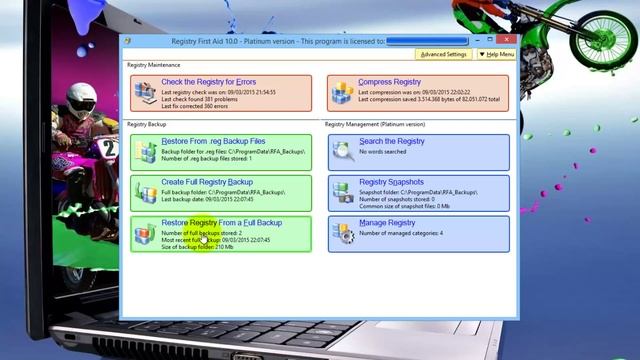Click the Registry First Aid title bar text

click(278, 41)
